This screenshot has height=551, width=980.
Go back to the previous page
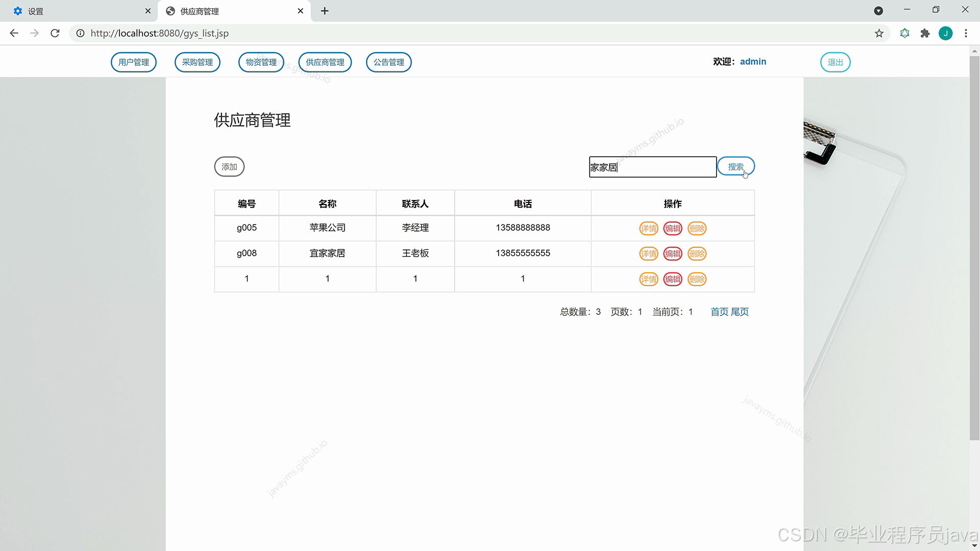click(14, 33)
